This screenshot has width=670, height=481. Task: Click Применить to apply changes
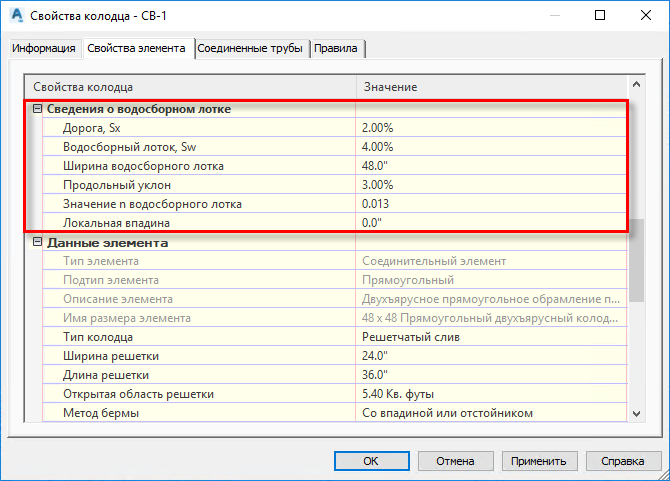click(539, 461)
